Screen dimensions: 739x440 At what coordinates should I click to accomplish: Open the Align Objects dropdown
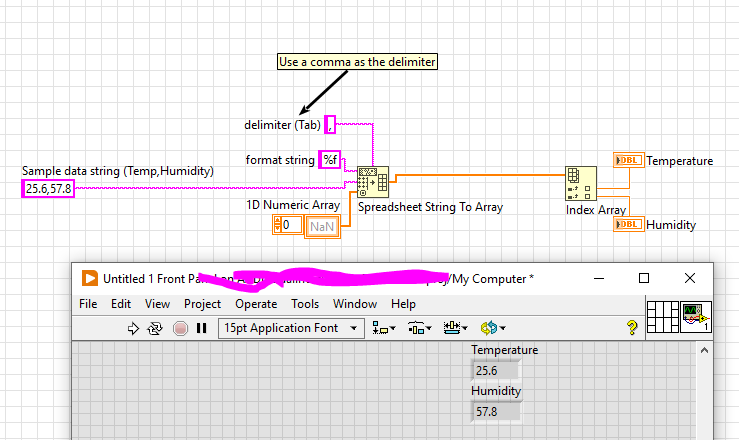pos(382,328)
